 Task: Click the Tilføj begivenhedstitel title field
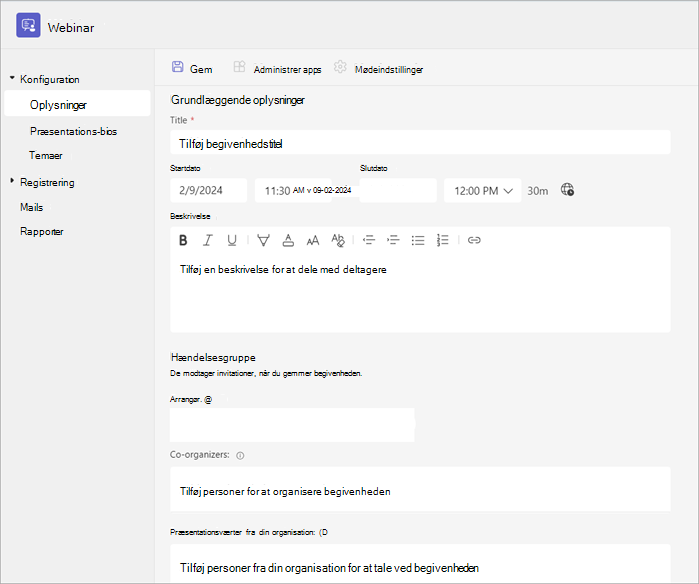[x=420, y=142]
